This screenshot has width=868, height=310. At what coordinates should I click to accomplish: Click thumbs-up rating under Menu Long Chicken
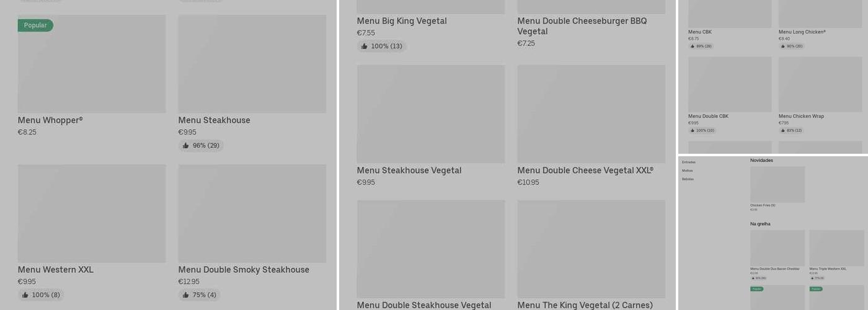coord(791,46)
